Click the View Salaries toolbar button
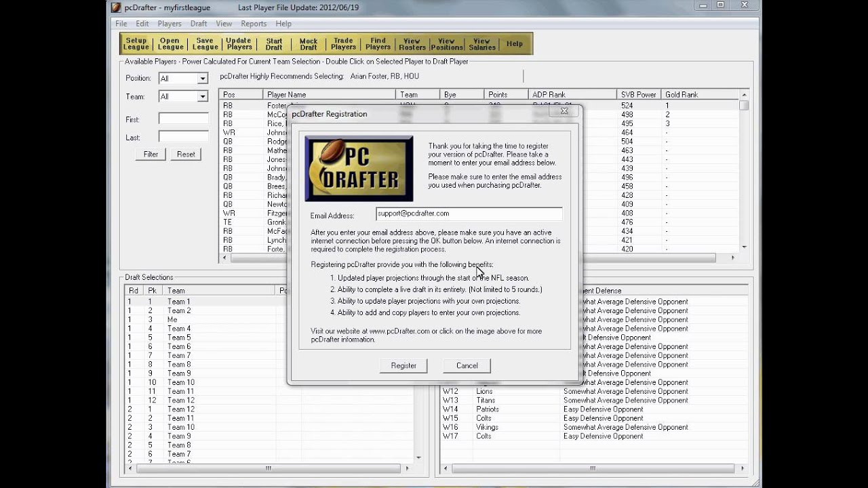 click(481, 44)
